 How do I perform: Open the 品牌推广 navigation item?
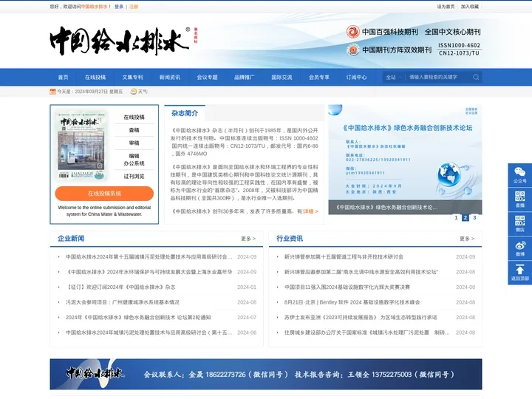tap(245, 78)
